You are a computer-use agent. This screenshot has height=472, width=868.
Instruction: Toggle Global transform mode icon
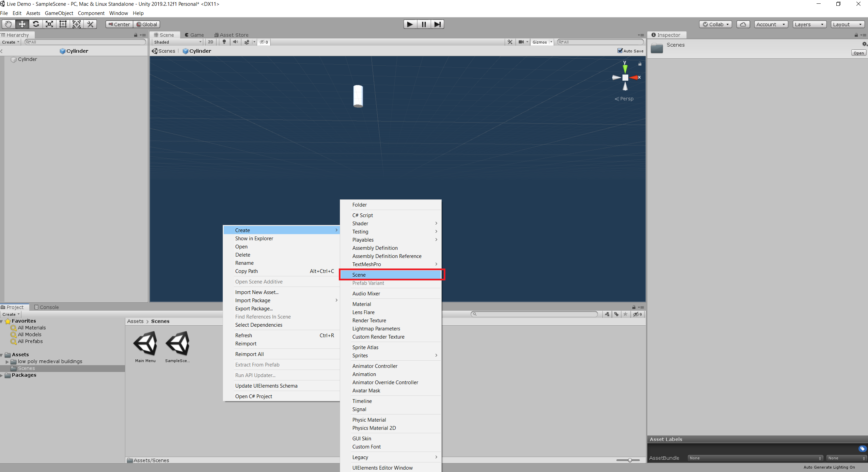[x=146, y=24]
